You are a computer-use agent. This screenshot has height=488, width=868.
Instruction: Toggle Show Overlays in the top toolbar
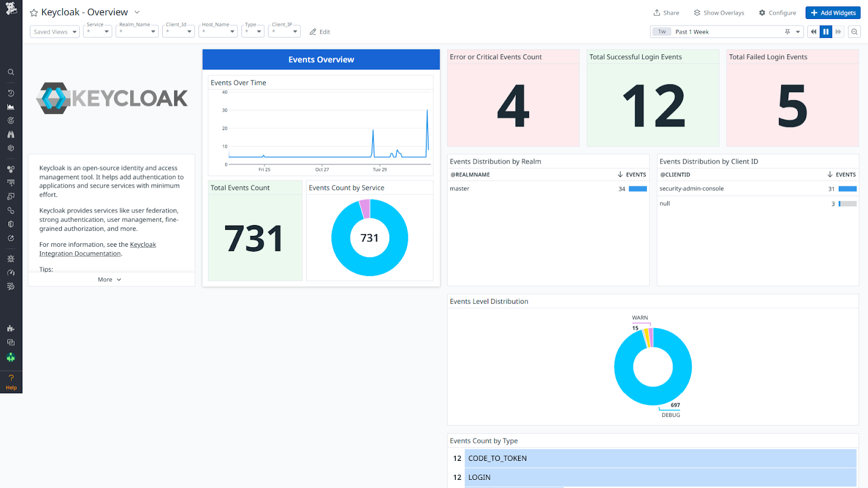[x=718, y=12]
